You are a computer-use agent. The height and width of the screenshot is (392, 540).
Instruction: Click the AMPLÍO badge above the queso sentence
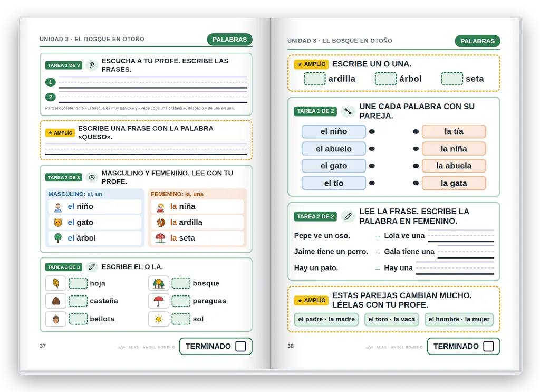pos(60,133)
